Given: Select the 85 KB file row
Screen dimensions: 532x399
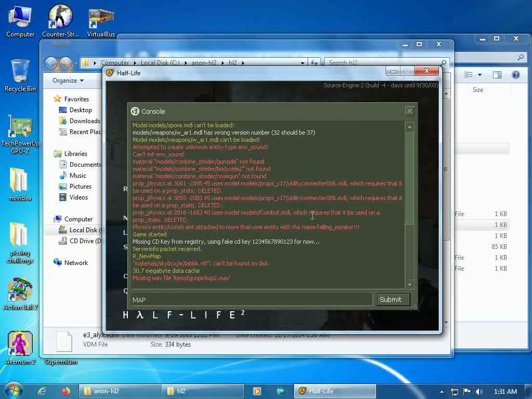Looking at the screenshot, I should click(482, 247).
